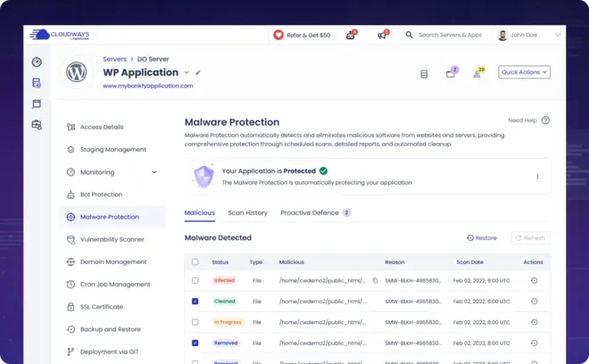
Task: Click the Cloudways logo
Action: [60, 35]
